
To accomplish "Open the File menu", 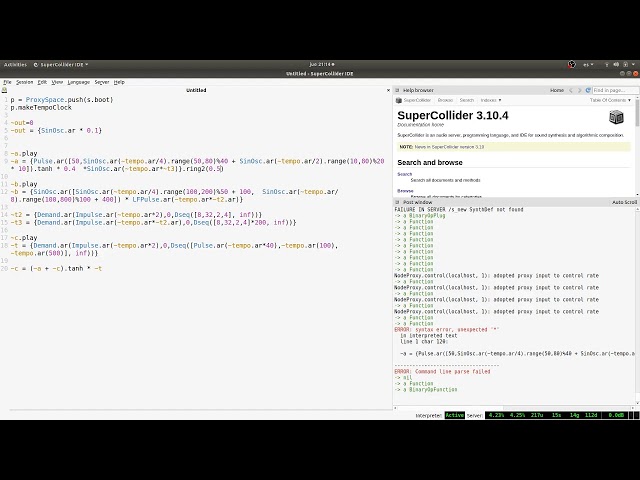I will click(7, 82).
